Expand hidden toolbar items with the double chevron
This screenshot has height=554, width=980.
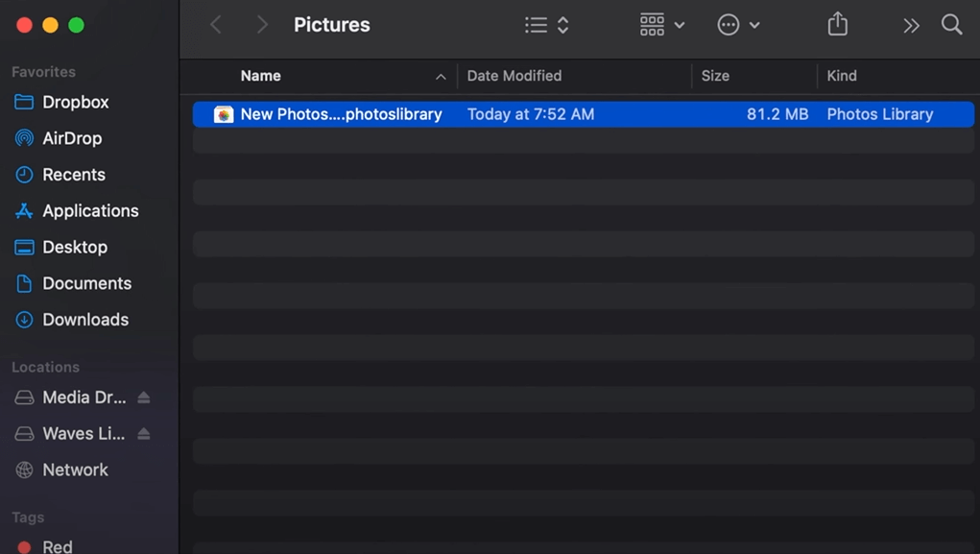909,24
